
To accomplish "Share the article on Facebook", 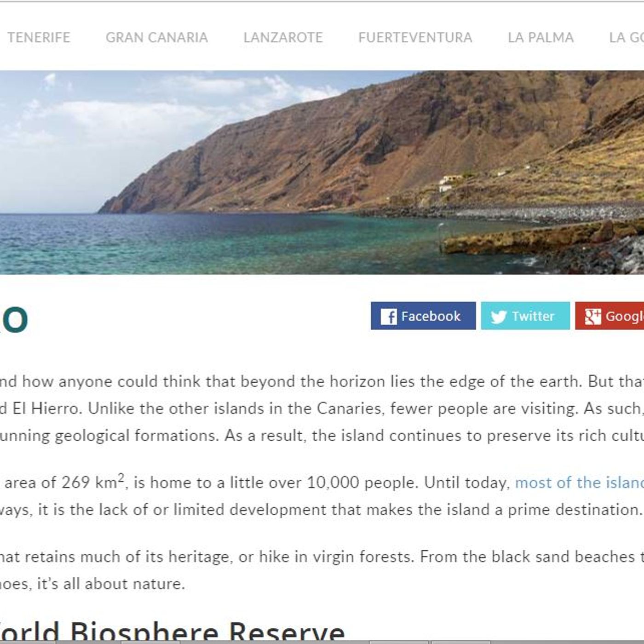I will coord(423,316).
